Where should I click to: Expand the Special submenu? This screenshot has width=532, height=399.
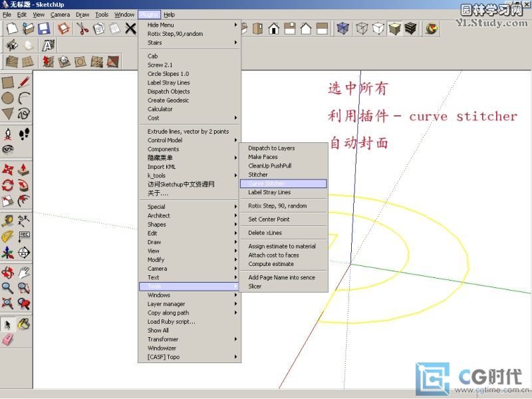click(x=190, y=207)
